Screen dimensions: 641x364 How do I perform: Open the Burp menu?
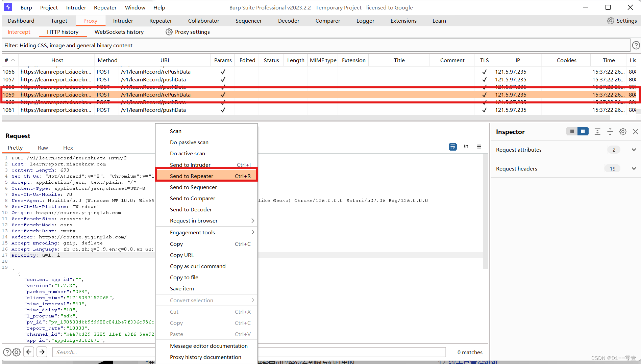(26, 7)
